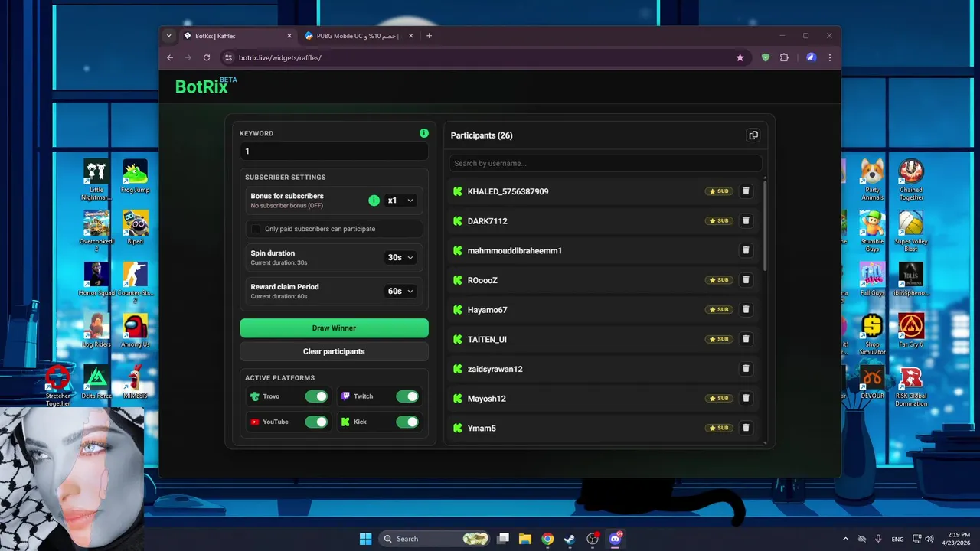Disable the YouTube platform switch
The height and width of the screenshot is (551, 980).
pyautogui.click(x=316, y=422)
